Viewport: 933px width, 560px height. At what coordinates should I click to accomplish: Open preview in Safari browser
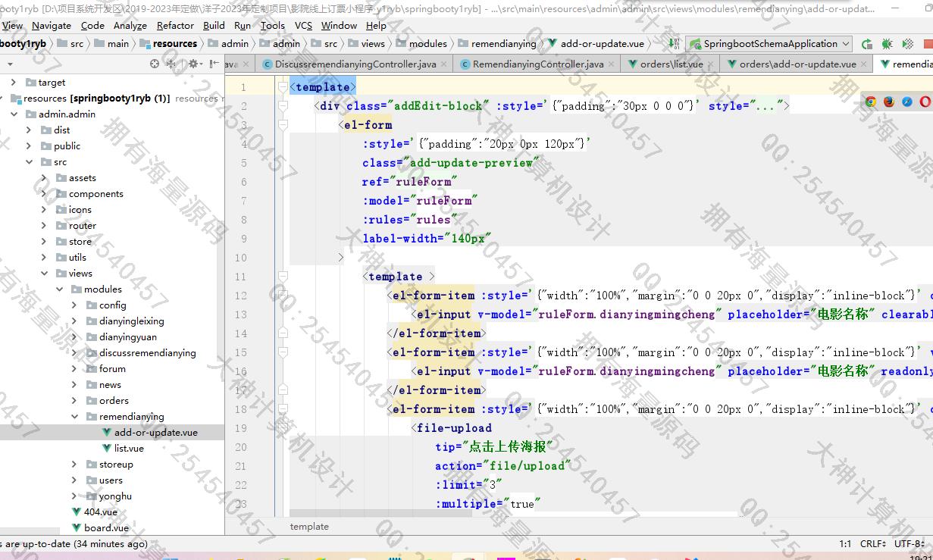pos(907,102)
